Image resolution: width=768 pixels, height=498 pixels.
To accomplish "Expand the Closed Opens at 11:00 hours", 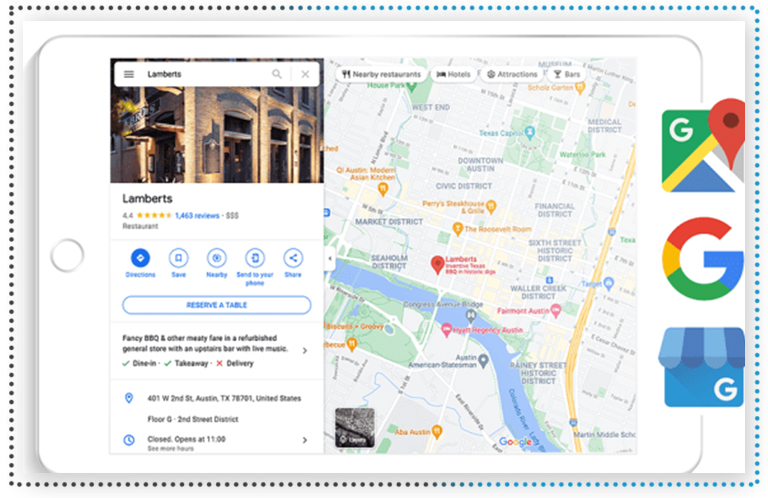I will click(305, 440).
